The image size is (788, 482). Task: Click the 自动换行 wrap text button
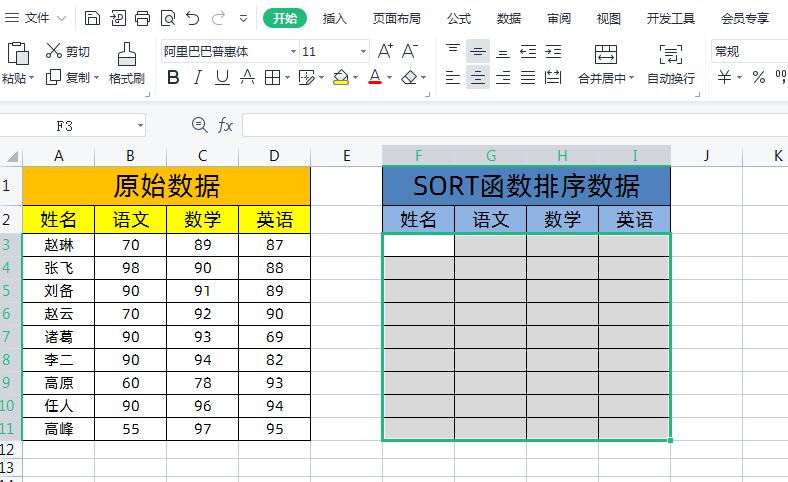pyautogui.click(x=671, y=64)
